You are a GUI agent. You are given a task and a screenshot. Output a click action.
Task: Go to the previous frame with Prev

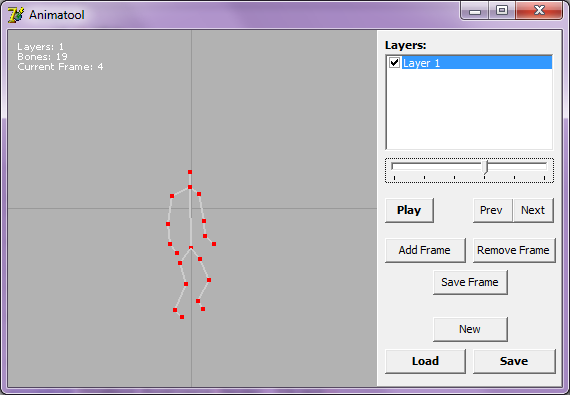pyautogui.click(x=491, y=210)
